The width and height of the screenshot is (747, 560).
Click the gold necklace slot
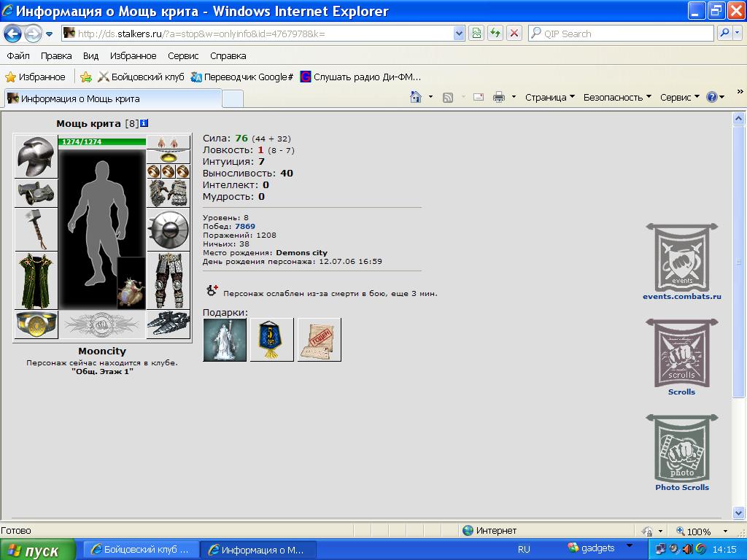[169, 157]
